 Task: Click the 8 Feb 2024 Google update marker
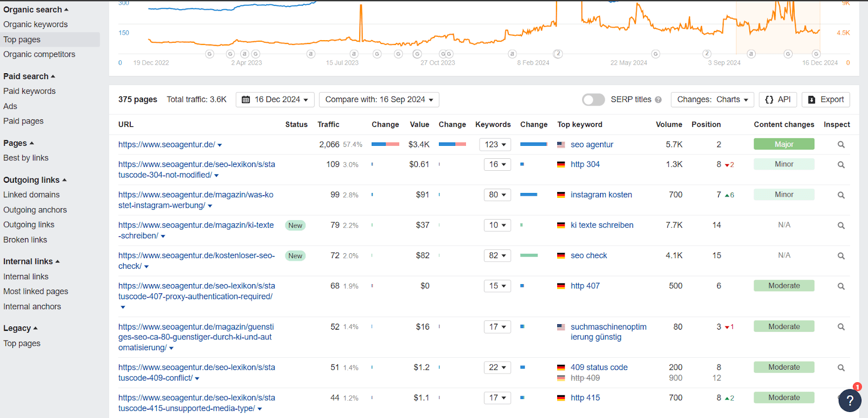click(x=512, y=54)
